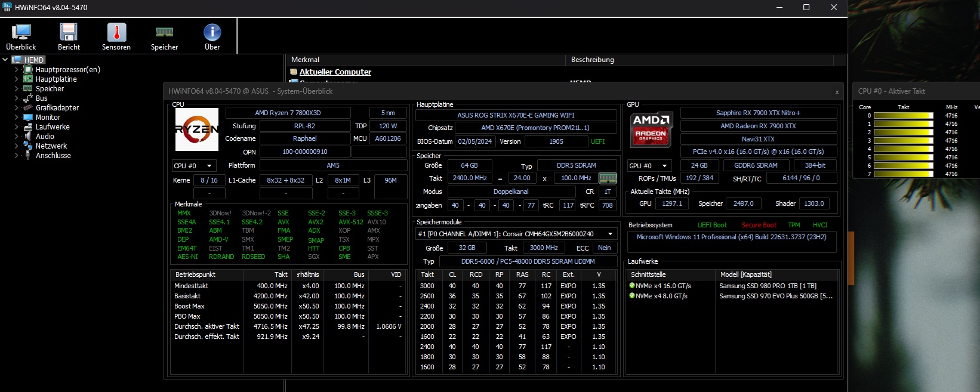The image size is (980, 392).
Task: Click the Modell [Kapazität] column header
Action: (x=776, y=275)
